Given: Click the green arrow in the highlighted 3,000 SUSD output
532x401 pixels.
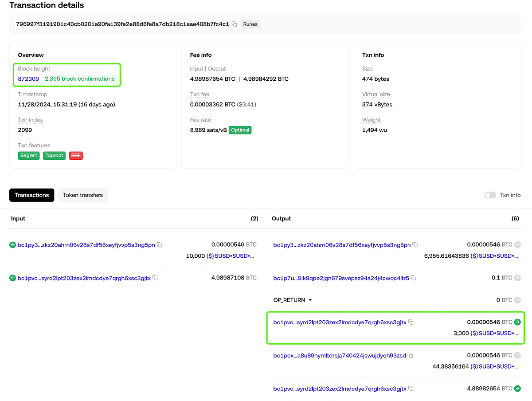Looking at the screenshot, I should coord(517,322).
